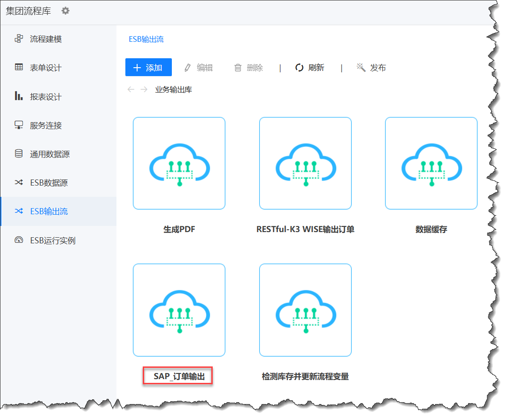Click the 编辑 pencil toolbar button
The width and height of the screenshot is (509, 420).
point(198,68)
